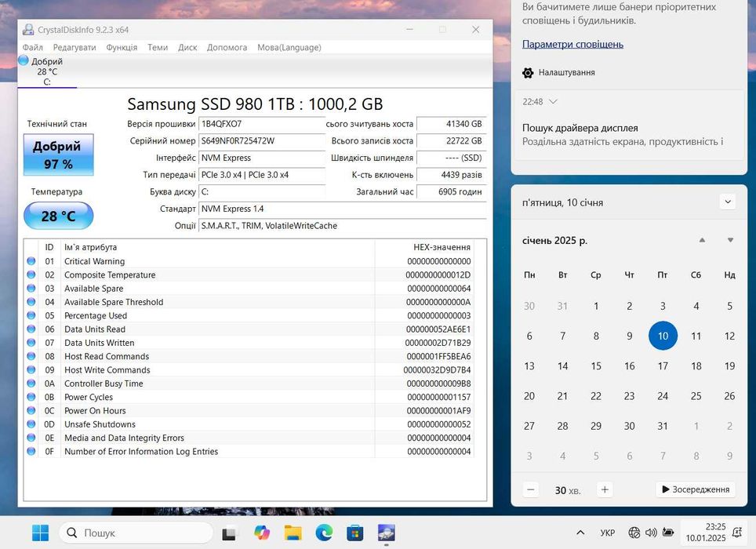Open the Windows Start menu
Viewport: 756px width, 549px height.
40,533
